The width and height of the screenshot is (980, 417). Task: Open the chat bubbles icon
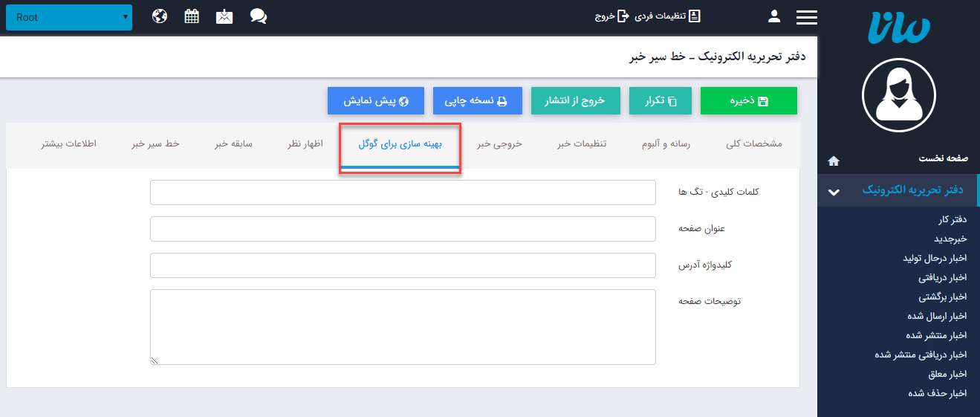pos(259,16)
